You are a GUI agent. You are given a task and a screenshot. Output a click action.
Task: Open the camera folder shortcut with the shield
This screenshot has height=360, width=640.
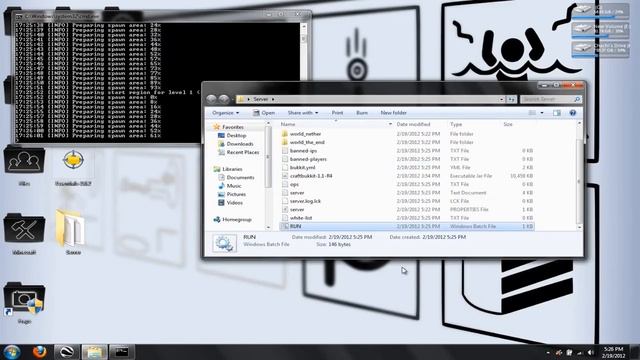(x=24, y=299)
